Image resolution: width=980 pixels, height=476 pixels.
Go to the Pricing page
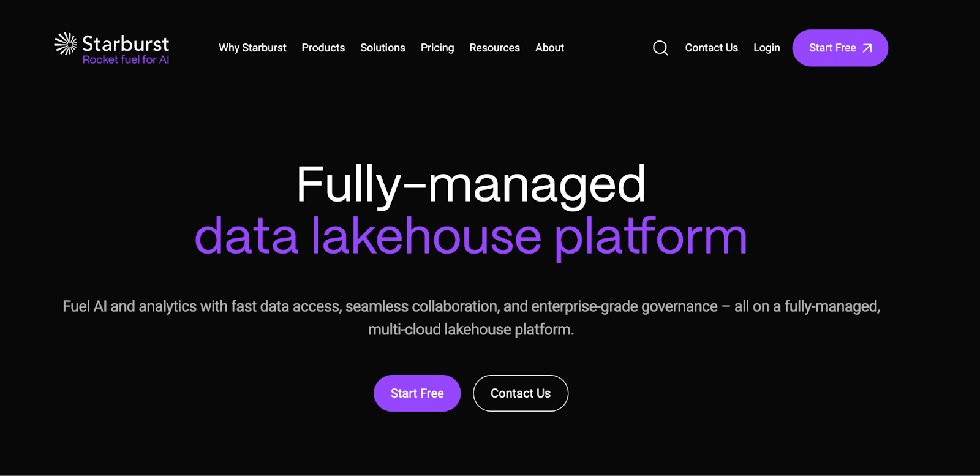coord(437,48)
